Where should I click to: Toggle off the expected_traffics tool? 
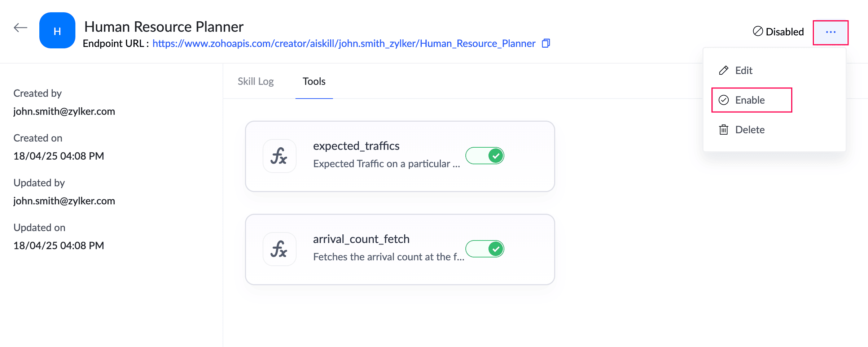click(485, 156)
